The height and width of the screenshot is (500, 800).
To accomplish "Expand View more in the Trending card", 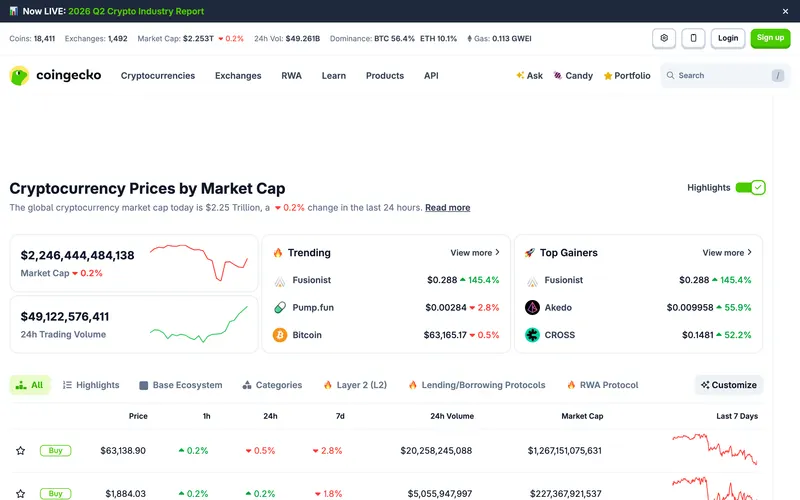I will (475, 253).
